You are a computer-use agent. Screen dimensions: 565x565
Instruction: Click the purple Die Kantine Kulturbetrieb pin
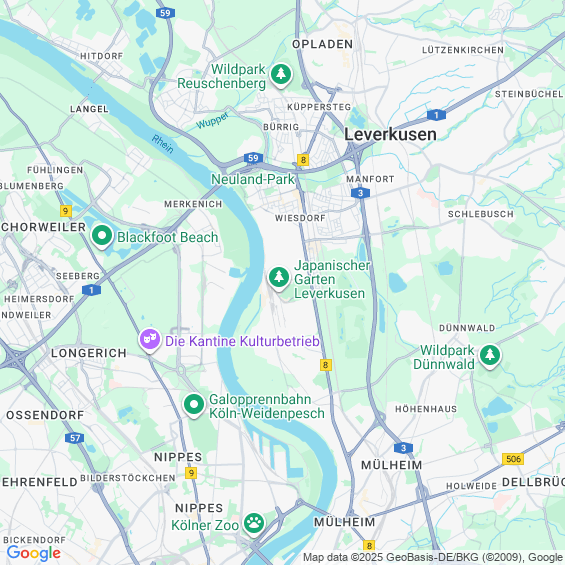tap(150, 340)
